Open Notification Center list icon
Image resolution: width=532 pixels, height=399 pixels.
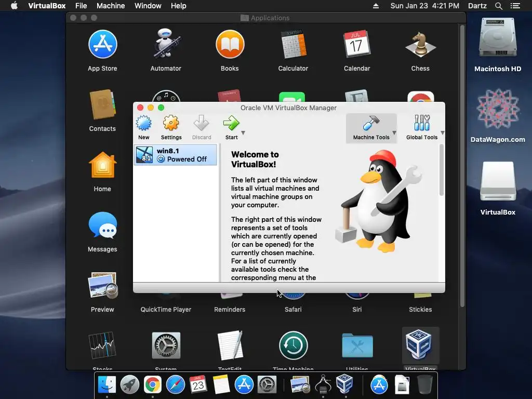[515, 6]
